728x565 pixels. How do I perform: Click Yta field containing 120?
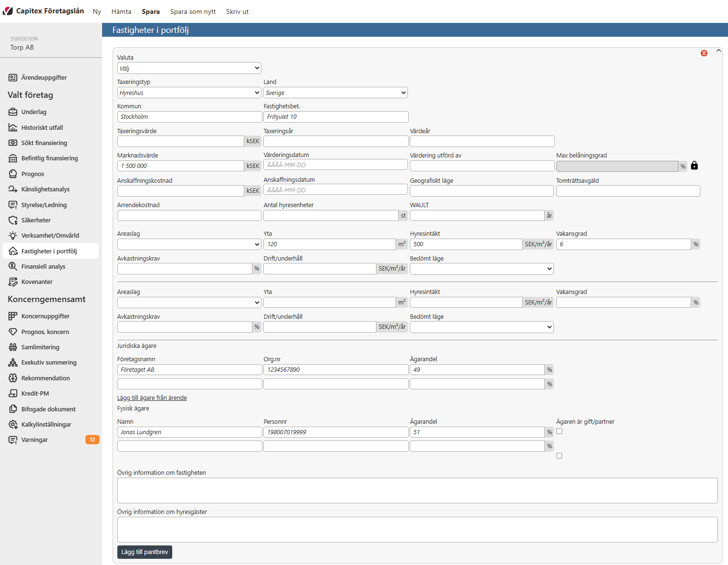tap(330, 244)
